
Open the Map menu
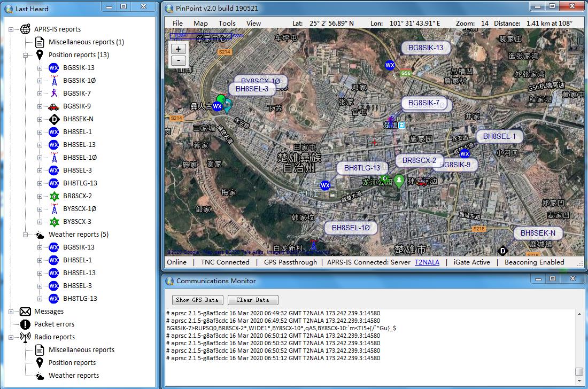pyautogui.click(x=200, y=23)
